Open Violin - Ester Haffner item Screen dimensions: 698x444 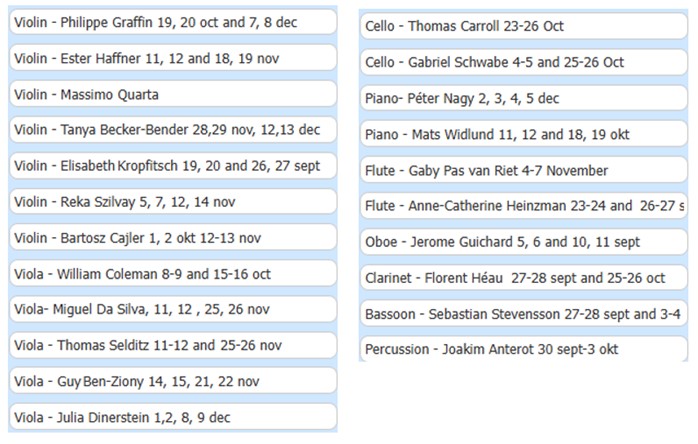click(173, 58)
